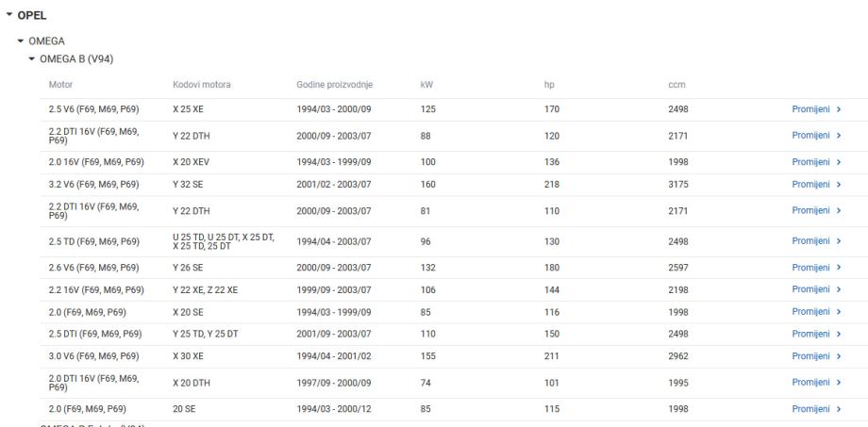Collapse the OPEL tree node
The image size is (868, 427).
click(8, 15)
